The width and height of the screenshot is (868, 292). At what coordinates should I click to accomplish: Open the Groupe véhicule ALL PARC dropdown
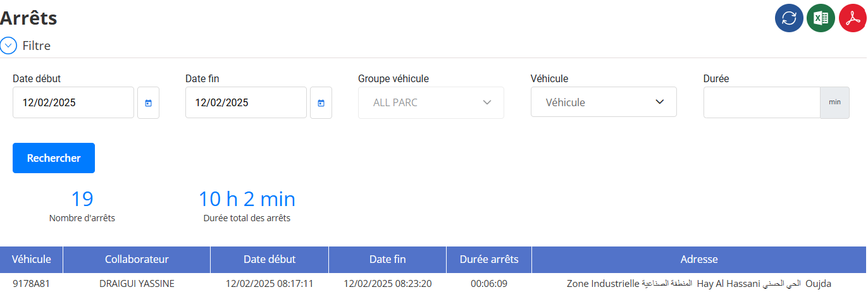click(x=431, y=102)
